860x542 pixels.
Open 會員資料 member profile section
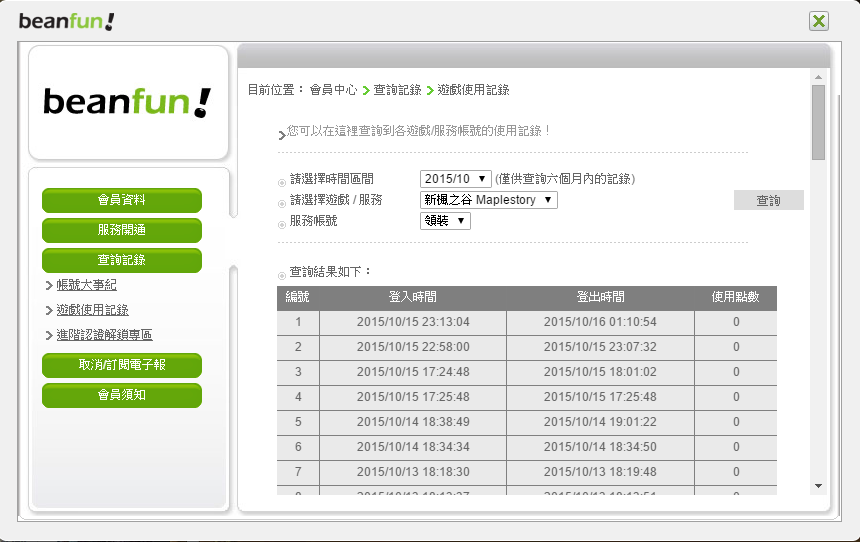pyautogui.click(x=122, y=200)
